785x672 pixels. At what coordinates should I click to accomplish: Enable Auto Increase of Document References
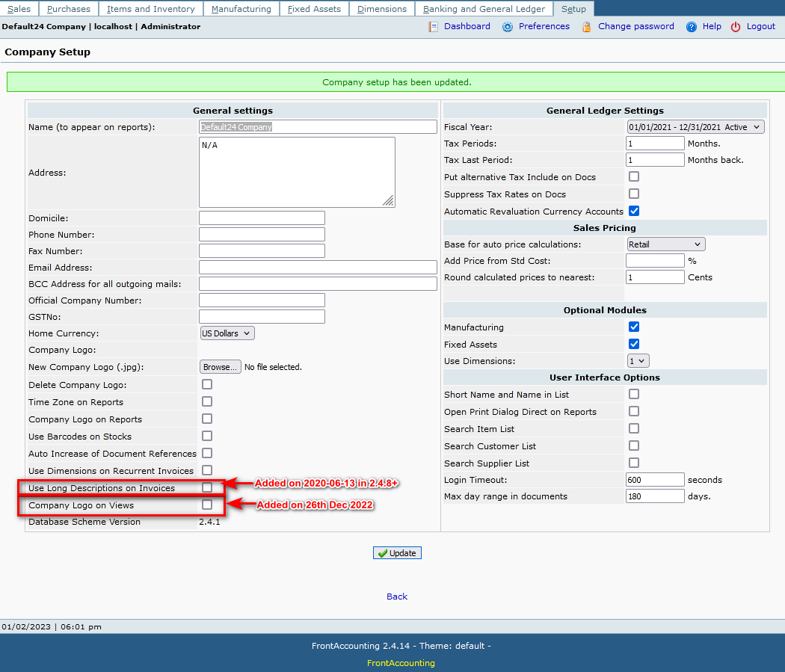[x=207, y=453]
